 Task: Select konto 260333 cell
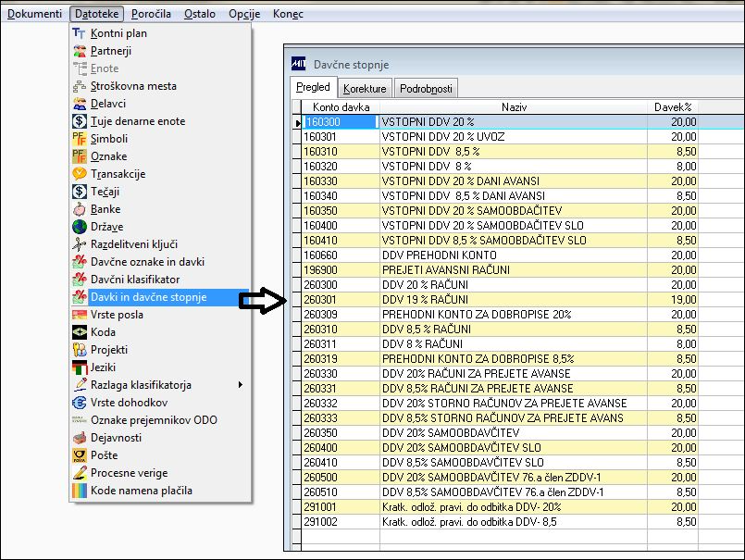tap(341, 417)
